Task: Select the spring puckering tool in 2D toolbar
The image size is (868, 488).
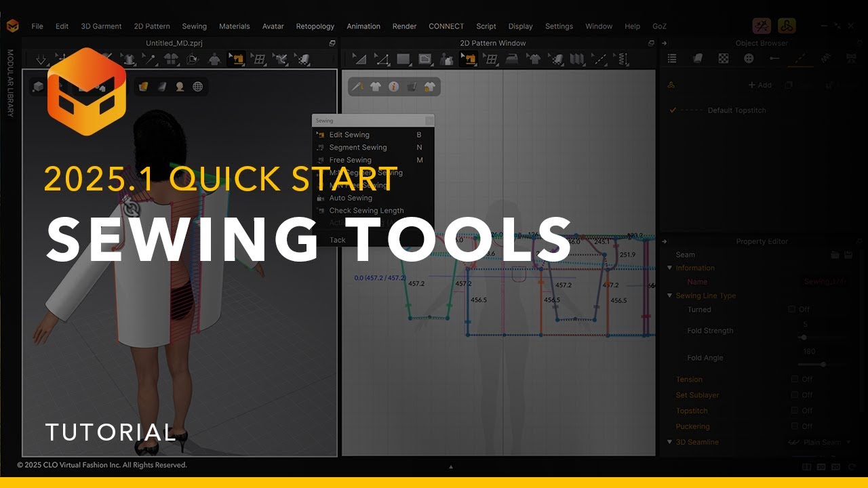Action: pos(621,59)
